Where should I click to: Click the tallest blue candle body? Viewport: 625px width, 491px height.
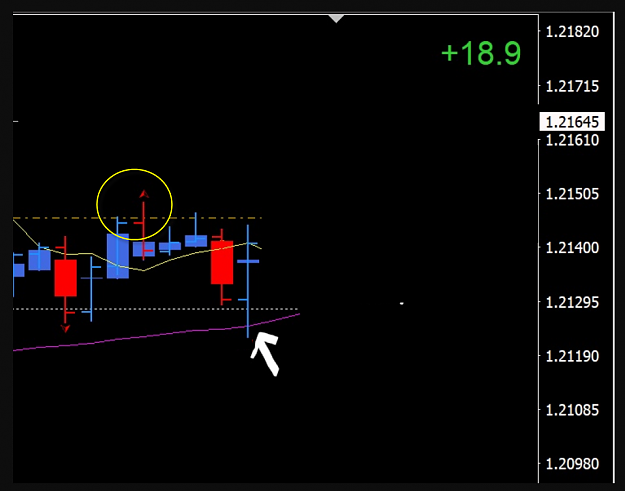pos(118,256)
